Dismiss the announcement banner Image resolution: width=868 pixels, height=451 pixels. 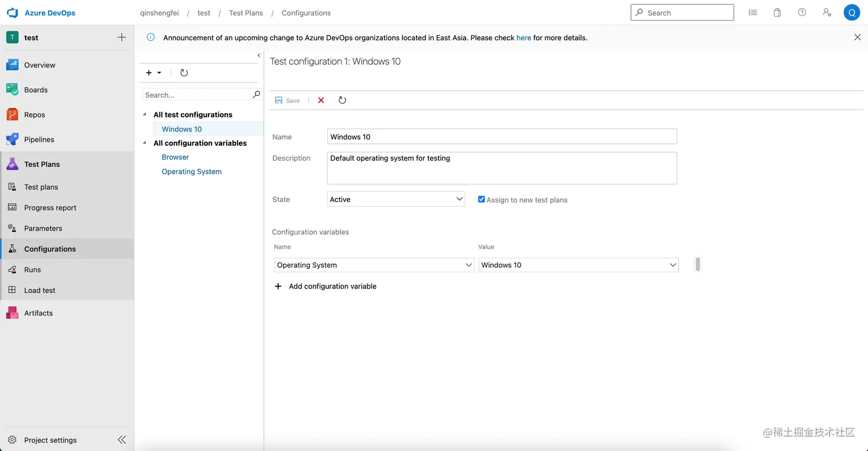click(858, 37)
